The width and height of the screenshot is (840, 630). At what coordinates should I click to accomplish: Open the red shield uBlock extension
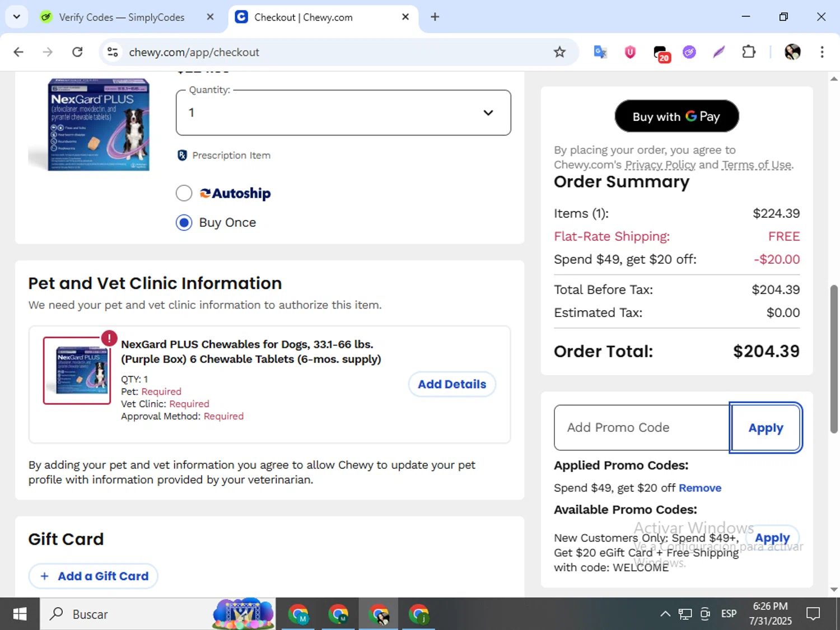[630, 52]
